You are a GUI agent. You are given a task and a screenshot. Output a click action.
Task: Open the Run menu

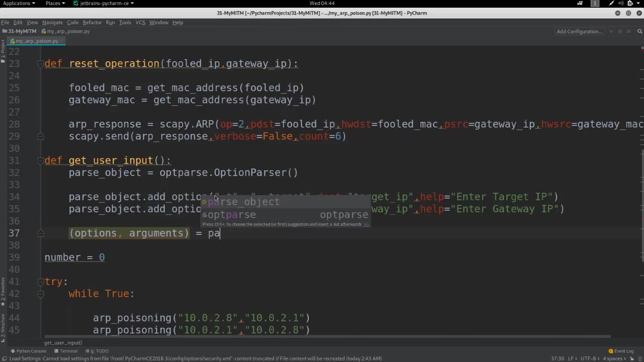tap(110, 22)
